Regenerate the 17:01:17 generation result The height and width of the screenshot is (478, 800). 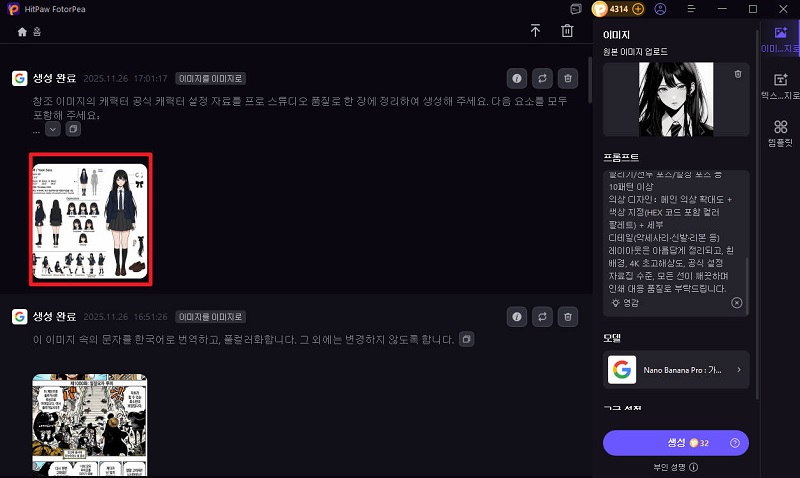542,79
